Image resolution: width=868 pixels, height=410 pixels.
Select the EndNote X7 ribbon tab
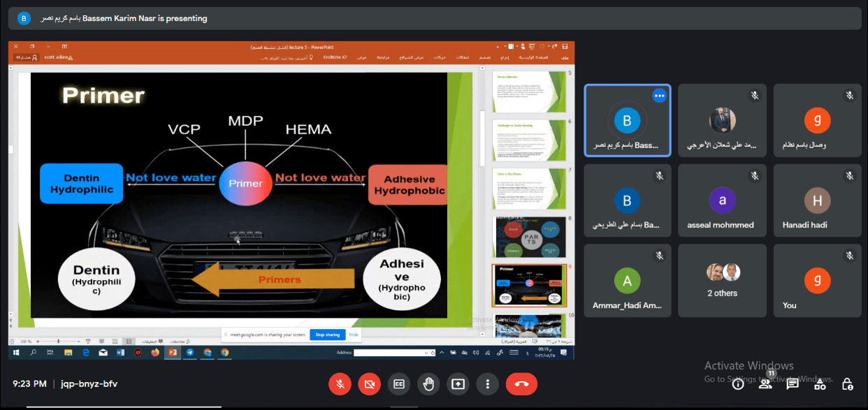pyautogui.click(x=335, y=57)
